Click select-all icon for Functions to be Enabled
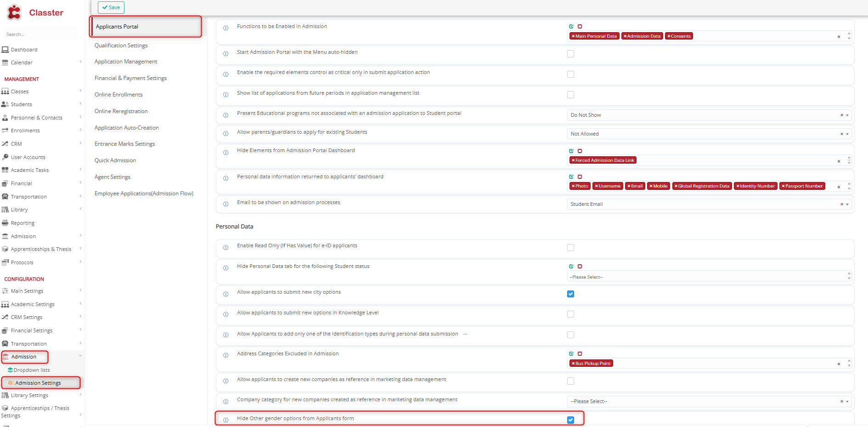Screen dimensions: 868x427 (571, 27)
